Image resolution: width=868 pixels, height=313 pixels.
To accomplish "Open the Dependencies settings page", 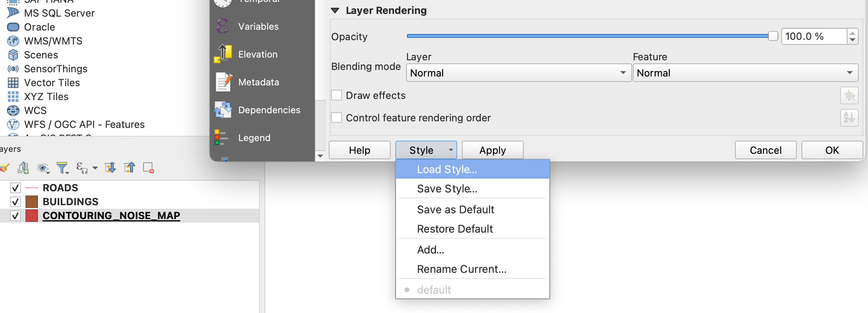I will click(262, 110).
